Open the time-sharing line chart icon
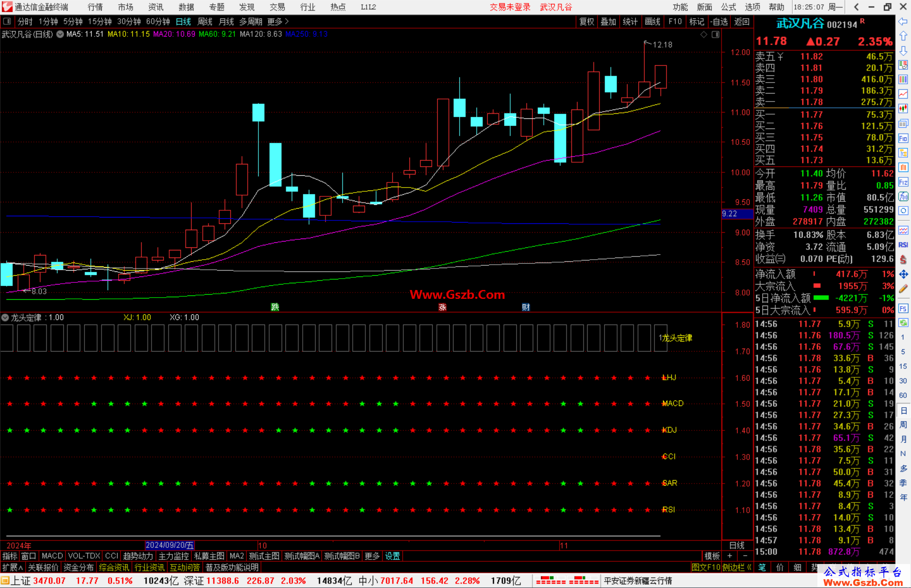The height and width of the screenshot is (588, 911). [903, 94]
